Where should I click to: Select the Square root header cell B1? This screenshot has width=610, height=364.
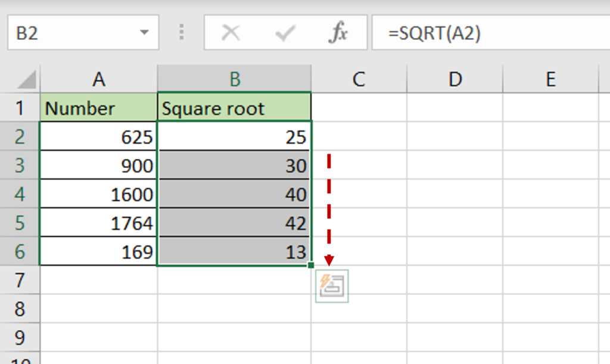pos(234,108)
